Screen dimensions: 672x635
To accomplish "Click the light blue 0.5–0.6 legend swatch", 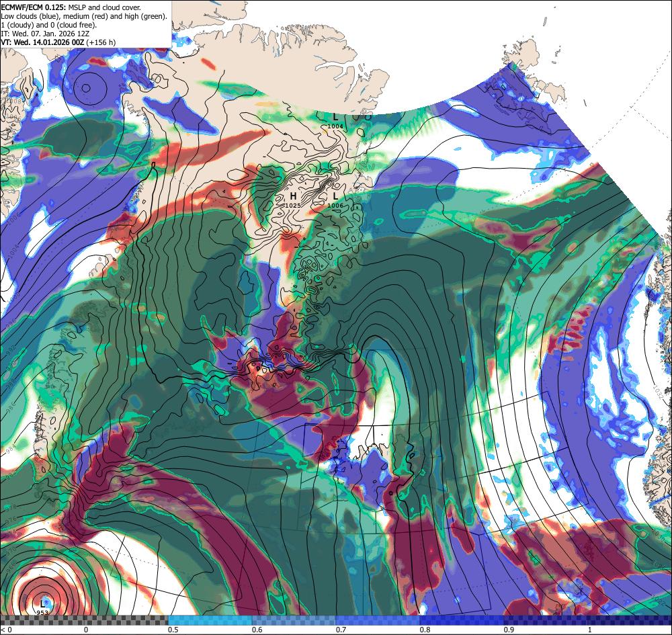I will 210,620.
